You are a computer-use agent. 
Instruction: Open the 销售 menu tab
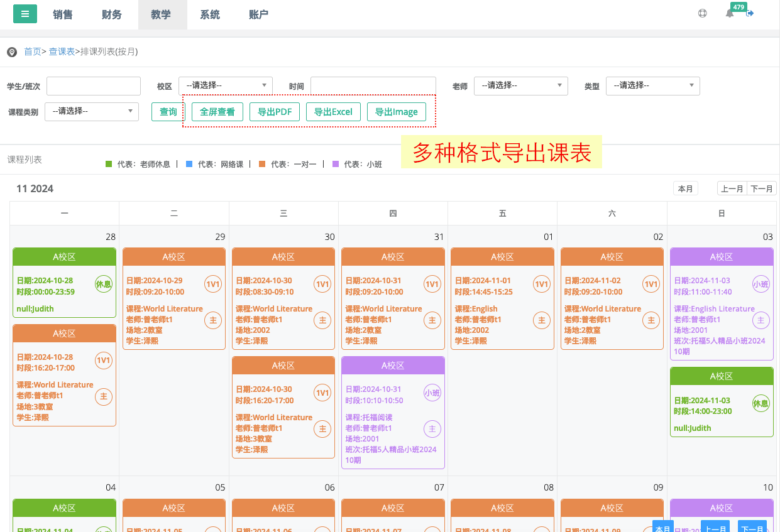[63, 14]
